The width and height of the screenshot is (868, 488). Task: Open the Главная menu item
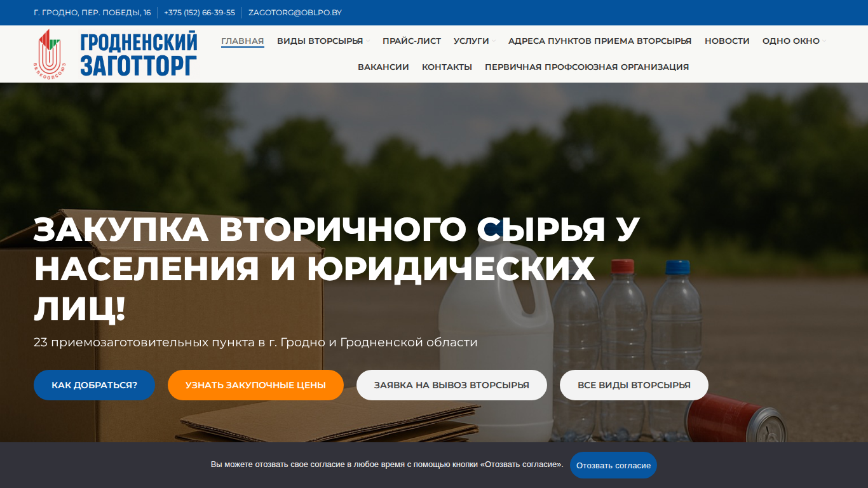pos(242,41)
